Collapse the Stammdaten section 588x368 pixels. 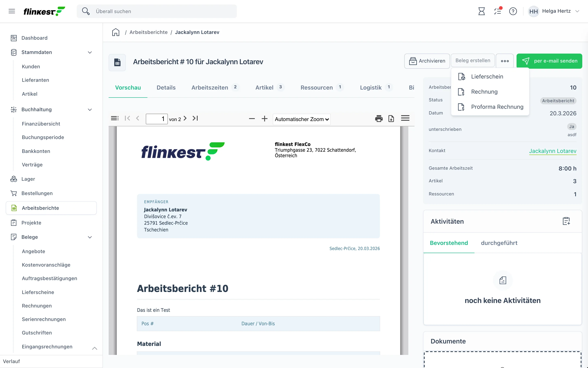coord(90,52)
